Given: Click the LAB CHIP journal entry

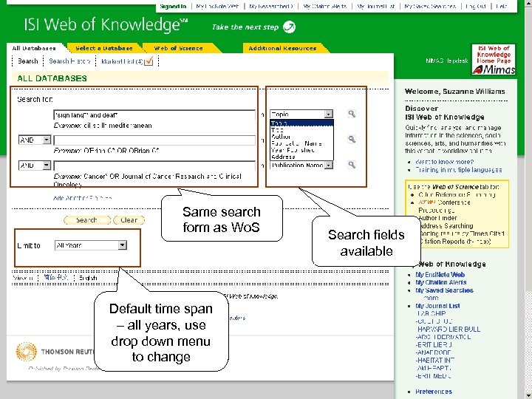Looking at the screenshot, I should (431, 313).
